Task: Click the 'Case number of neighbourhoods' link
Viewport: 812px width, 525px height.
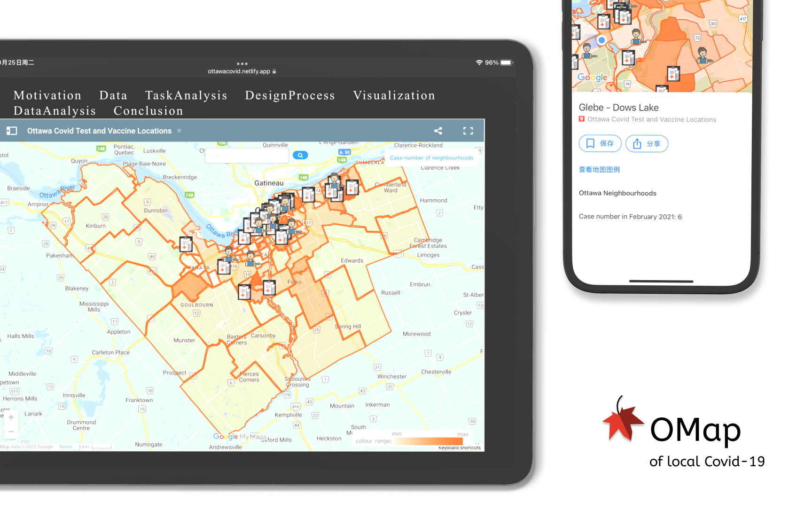Action: click(x=431, y=158)
